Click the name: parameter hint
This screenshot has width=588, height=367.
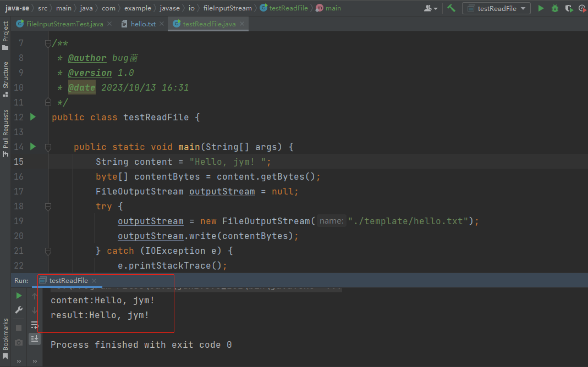pos(332,221)
